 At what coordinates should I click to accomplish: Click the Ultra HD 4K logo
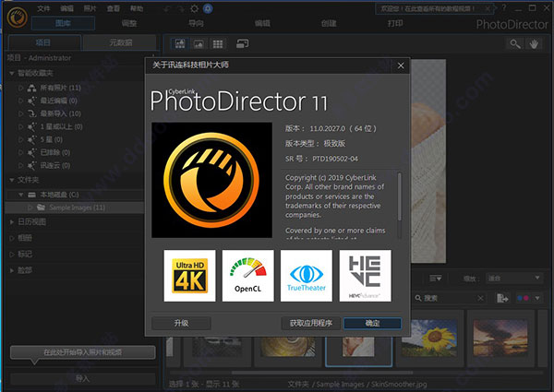point(189,276)
